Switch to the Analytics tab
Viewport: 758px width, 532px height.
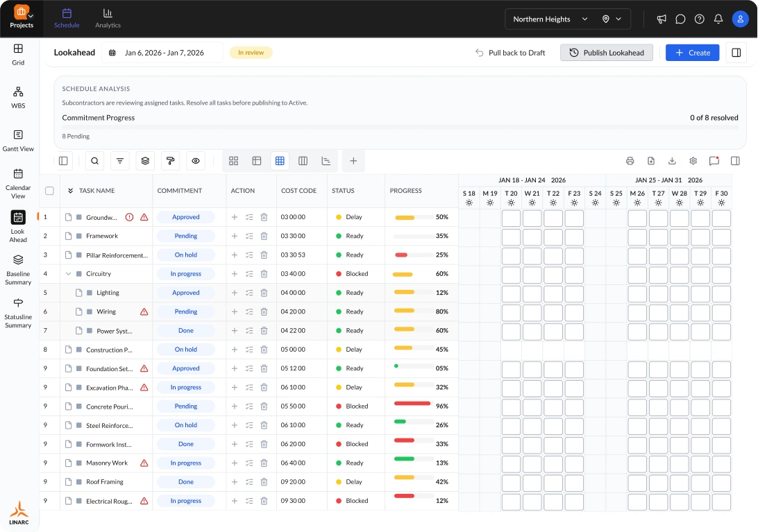[108, 19]
